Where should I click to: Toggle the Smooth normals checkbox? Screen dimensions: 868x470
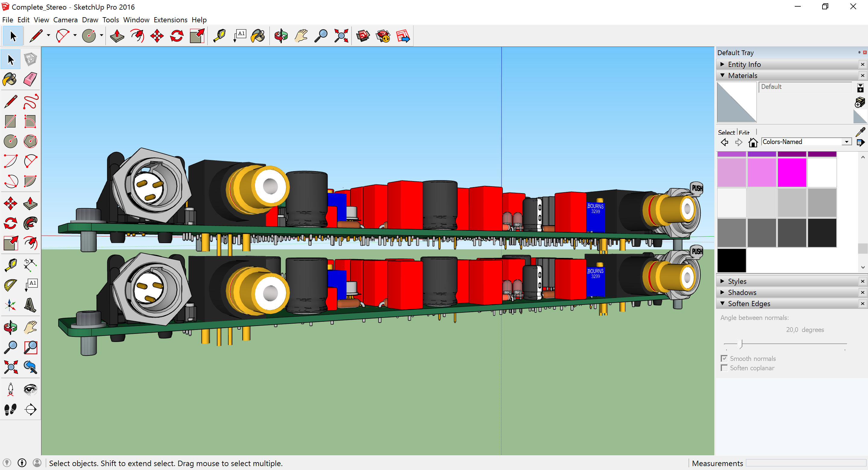click(724, 358)
